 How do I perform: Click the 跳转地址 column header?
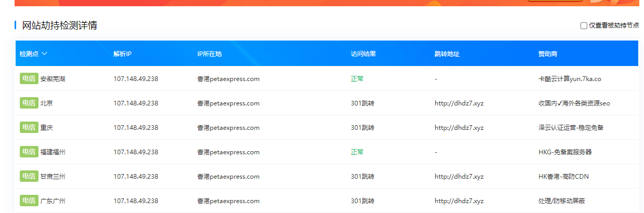(447, 54)
